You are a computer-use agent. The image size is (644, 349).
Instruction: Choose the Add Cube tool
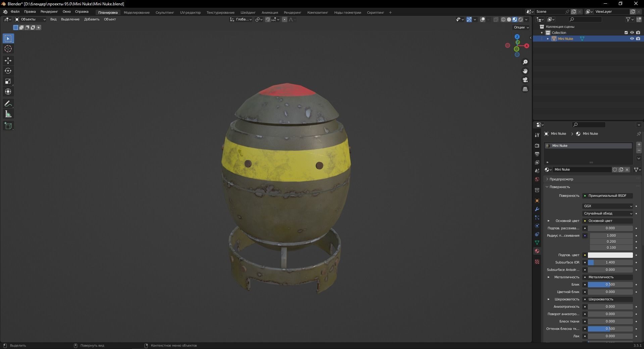pos(8,126)
